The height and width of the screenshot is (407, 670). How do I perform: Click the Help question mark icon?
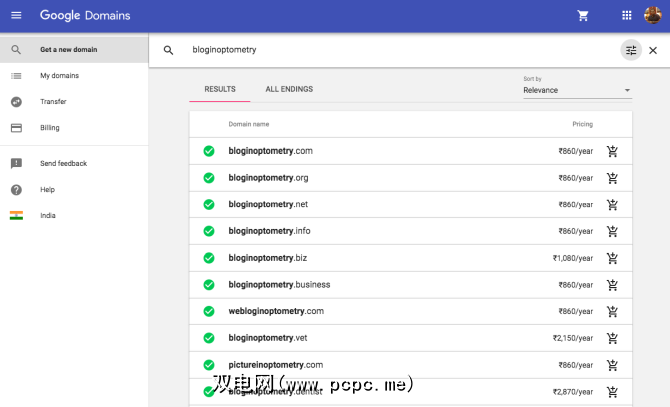[16, 190]
